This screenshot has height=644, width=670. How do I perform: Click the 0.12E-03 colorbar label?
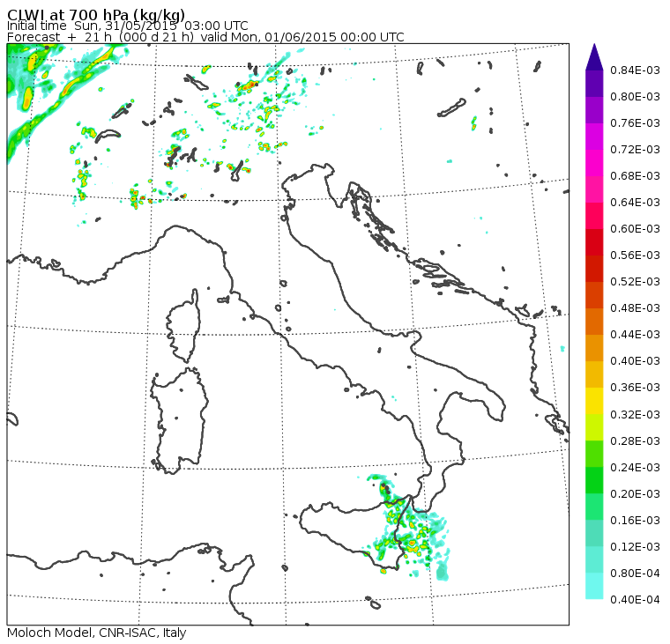pyautogui.click(x=635, y=547)
